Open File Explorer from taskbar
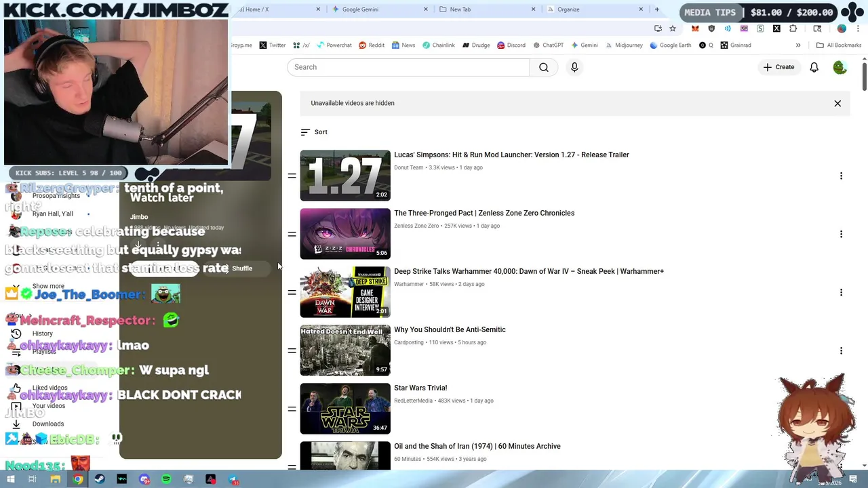The image size is (868, 488). click(x=56, y=479)
